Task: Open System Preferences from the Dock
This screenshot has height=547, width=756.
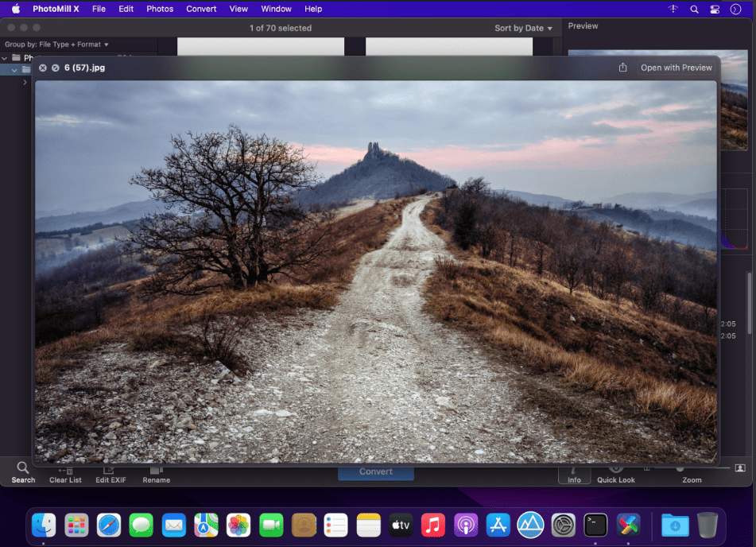Action: coord(563,525)
